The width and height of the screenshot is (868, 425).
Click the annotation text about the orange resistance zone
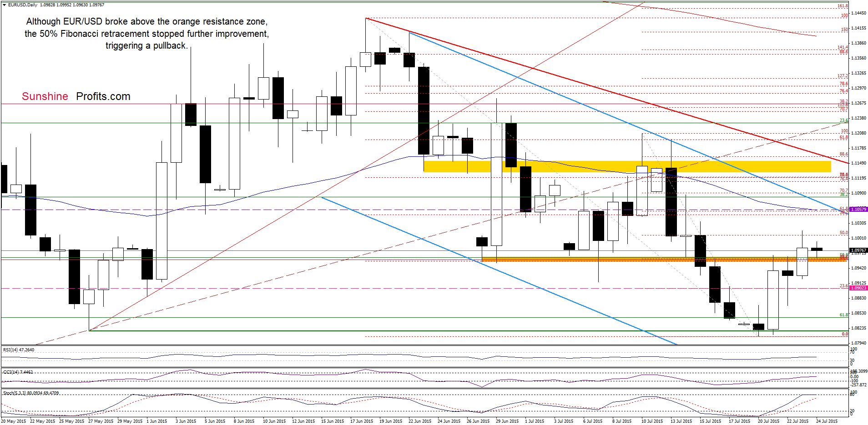coord(146,34)
